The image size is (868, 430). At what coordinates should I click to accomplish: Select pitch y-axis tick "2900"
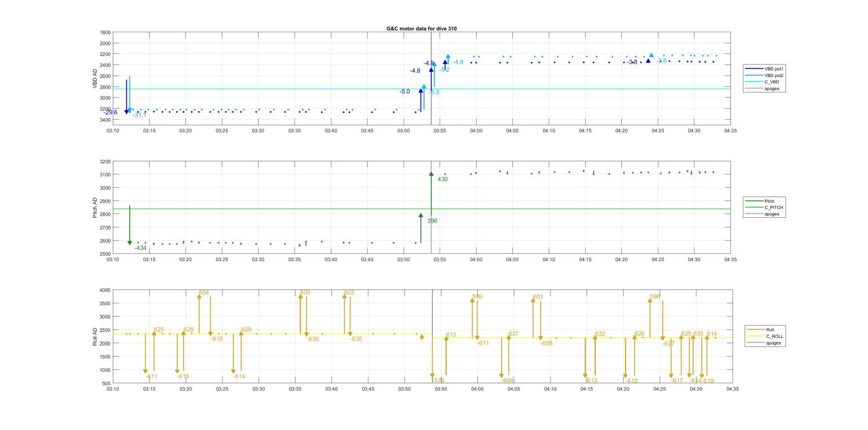(105, 201)
